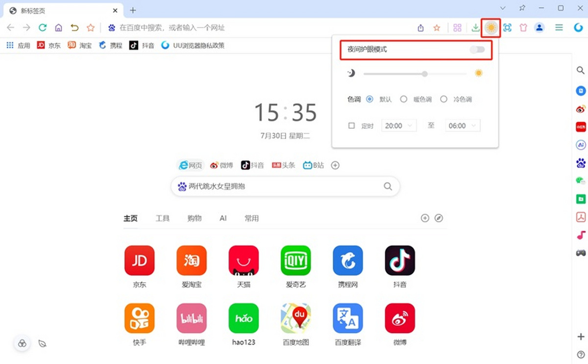Select the B站 search engine option
This screenshot has width=588, height=364.
313,165
